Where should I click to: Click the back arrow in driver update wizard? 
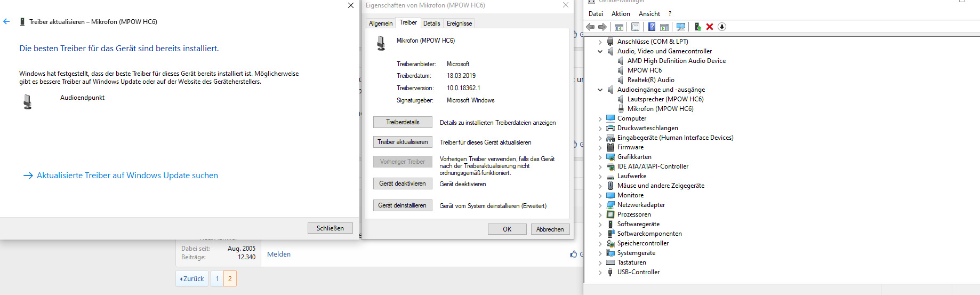6,21
